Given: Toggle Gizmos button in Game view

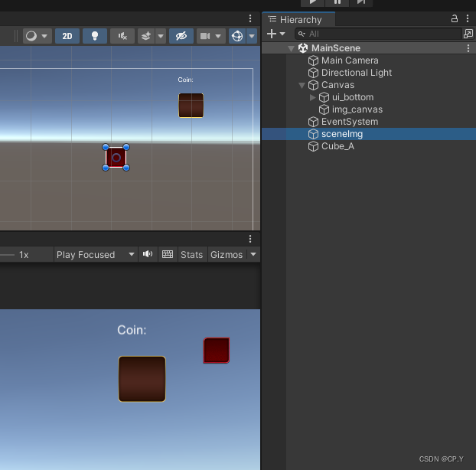Looking at the screenshot, I should [227, 254].
